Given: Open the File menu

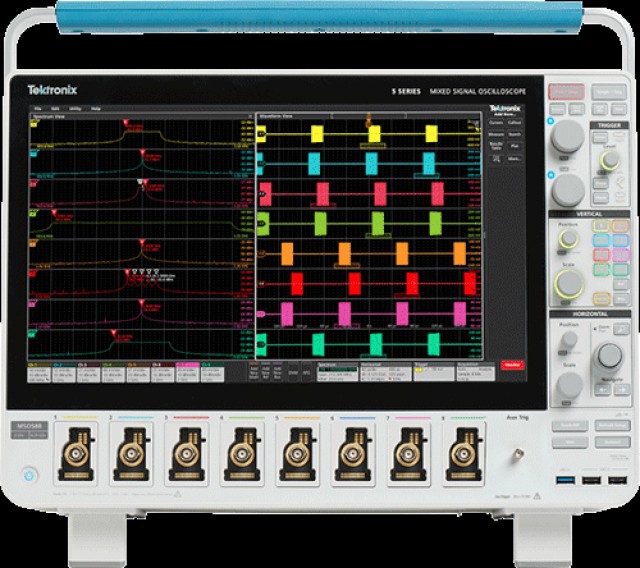Looking at the screenshot, I should [x=38, y=107].
